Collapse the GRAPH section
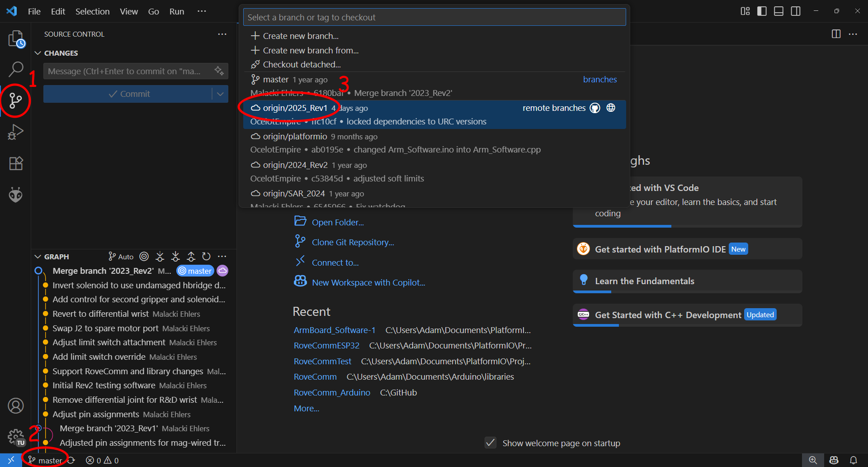This screenshot has width=868, height=467. (38, 257)
